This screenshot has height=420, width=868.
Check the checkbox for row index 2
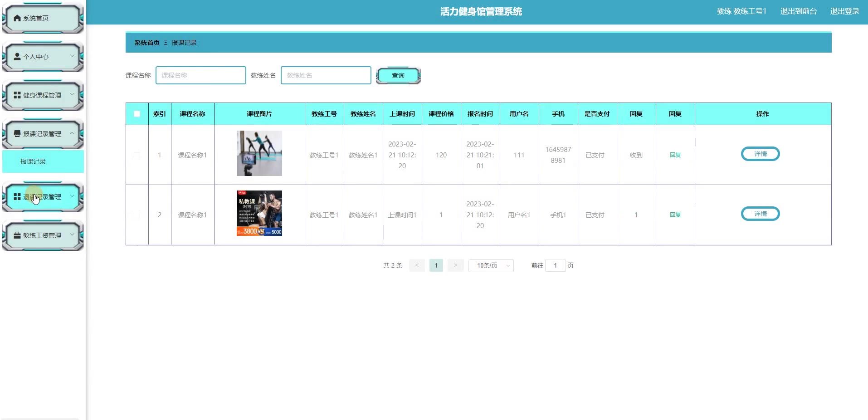click(137, 215)
